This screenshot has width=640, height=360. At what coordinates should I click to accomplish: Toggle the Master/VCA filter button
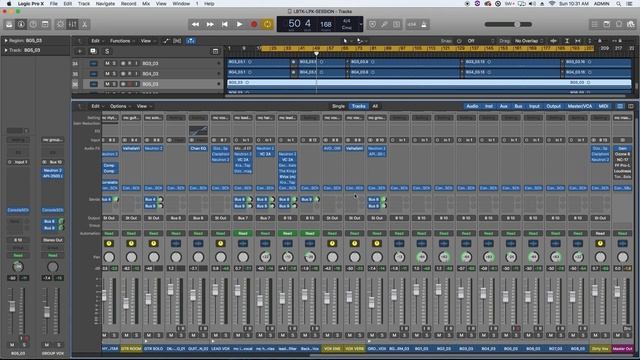click(x=580, y=106)
